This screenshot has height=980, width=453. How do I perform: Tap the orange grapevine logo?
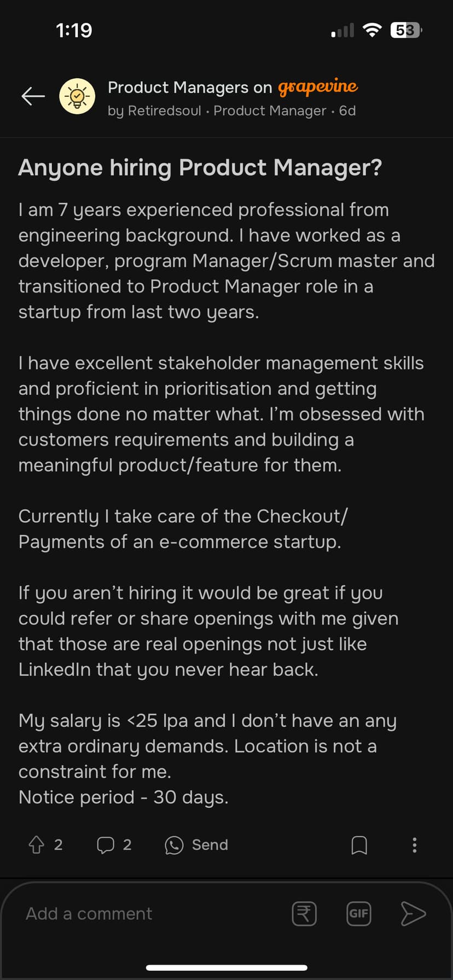coord(318,87)
